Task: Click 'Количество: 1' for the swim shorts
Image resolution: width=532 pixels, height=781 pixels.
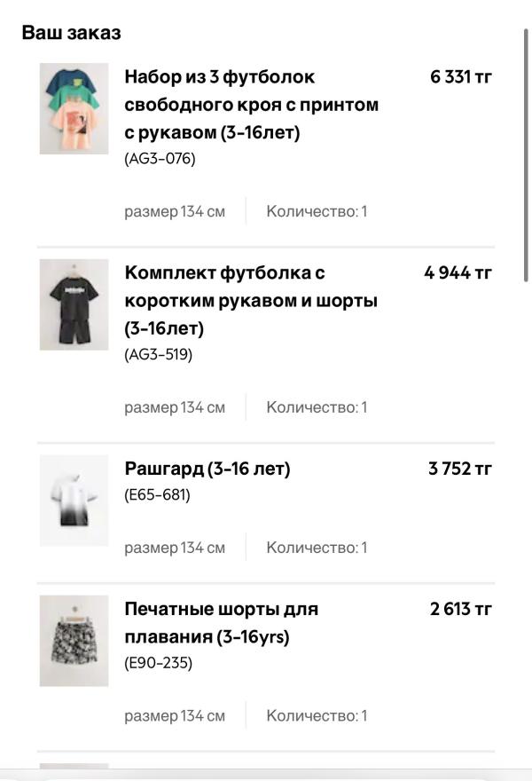Action: click(317, 715)
